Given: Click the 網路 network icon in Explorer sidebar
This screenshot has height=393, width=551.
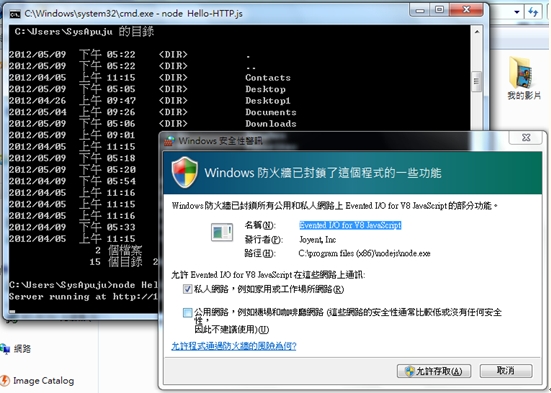Looking at the screenshot, I should (x=5, y=349).
